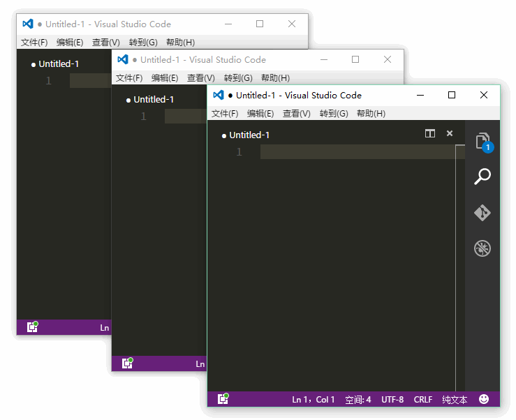
Task: Click VS Code logo in middle window title bar
Action: tap(123, 59)
